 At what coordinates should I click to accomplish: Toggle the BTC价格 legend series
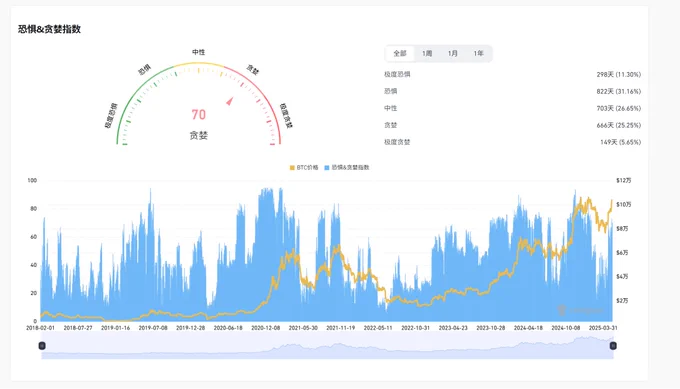point(304,167)
